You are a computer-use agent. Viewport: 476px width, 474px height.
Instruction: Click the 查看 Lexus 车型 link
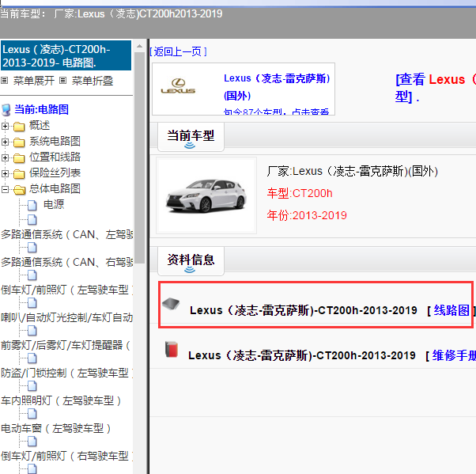pos(435,89)
